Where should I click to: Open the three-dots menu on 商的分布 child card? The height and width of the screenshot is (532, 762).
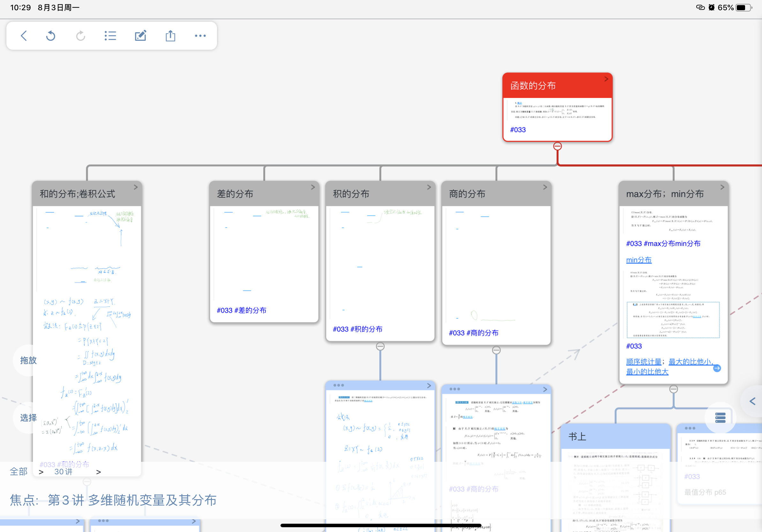pyautogui.click(x=455, y=389)
